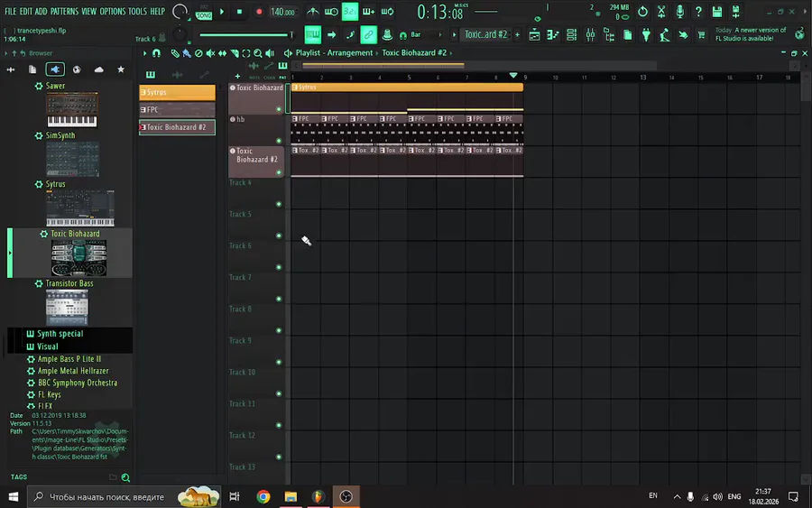Click the undo history circular arrow icon
The image size is (812, 508).
642,12
